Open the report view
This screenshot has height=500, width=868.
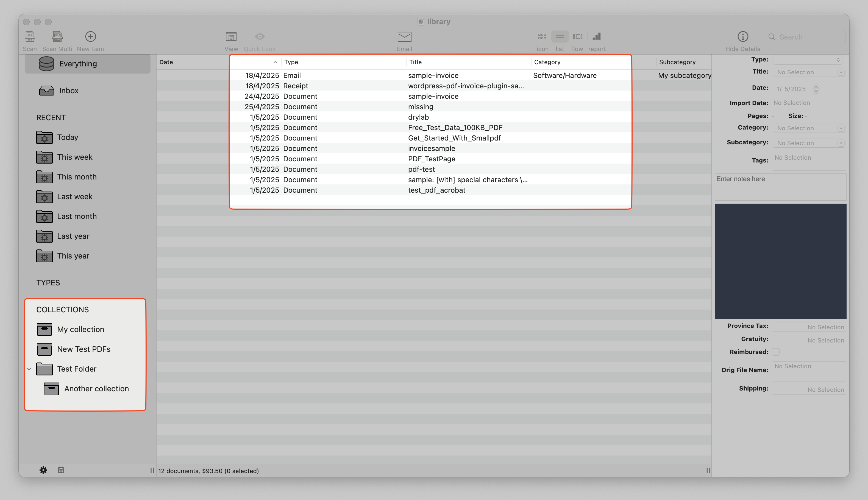pos(597,36)
